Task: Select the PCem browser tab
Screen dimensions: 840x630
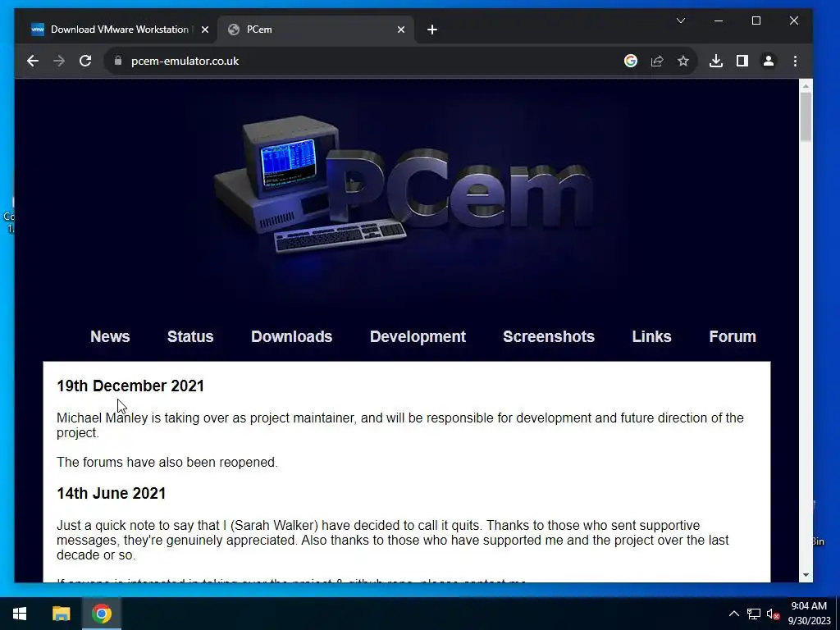Action: (x=316, y=30)
